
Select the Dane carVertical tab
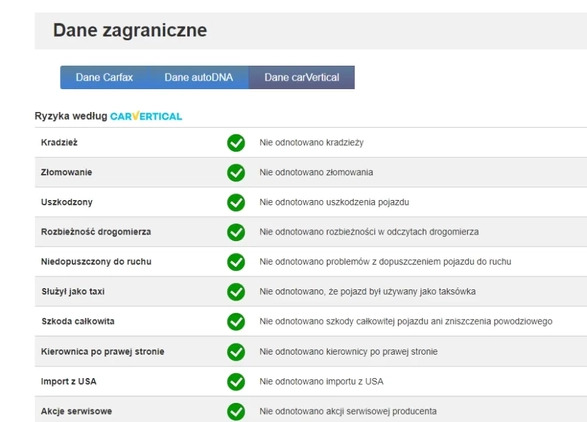click(x=302, y=78)
